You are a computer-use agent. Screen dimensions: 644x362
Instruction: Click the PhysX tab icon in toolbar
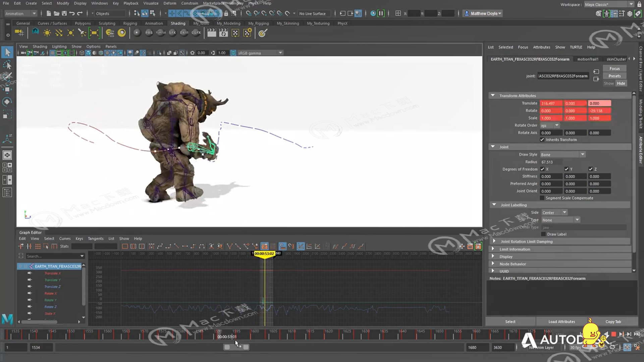(x=342, y=23)
